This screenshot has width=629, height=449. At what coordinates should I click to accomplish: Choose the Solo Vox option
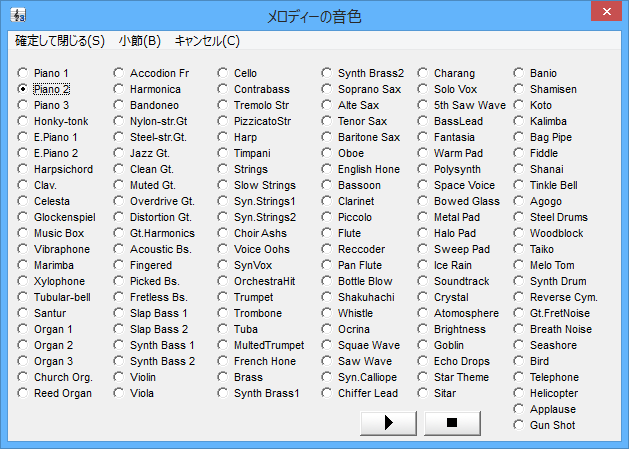(423, 89)
